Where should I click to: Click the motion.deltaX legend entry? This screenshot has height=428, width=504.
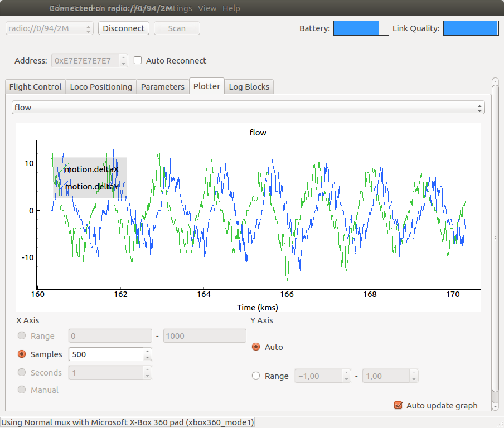pos(91,169)
